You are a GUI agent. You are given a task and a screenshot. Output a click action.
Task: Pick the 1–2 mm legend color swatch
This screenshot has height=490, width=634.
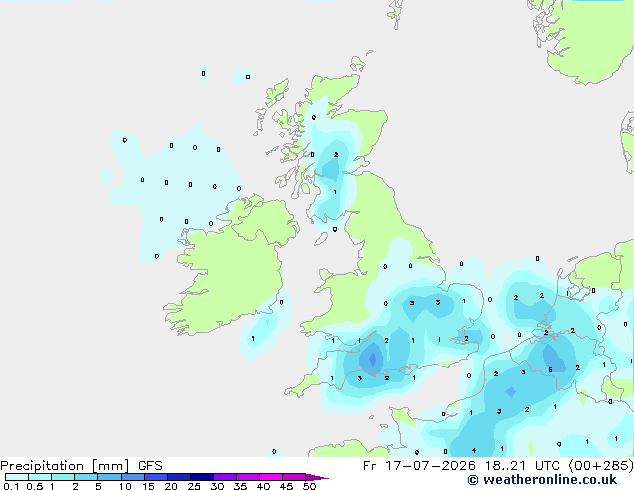pyautogui.click(x=63, y=477)
